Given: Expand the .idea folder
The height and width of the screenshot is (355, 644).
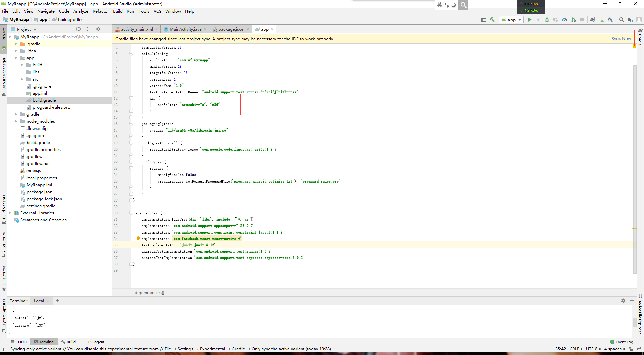Looking at the screenshot, I should click(x=16, y=51).
